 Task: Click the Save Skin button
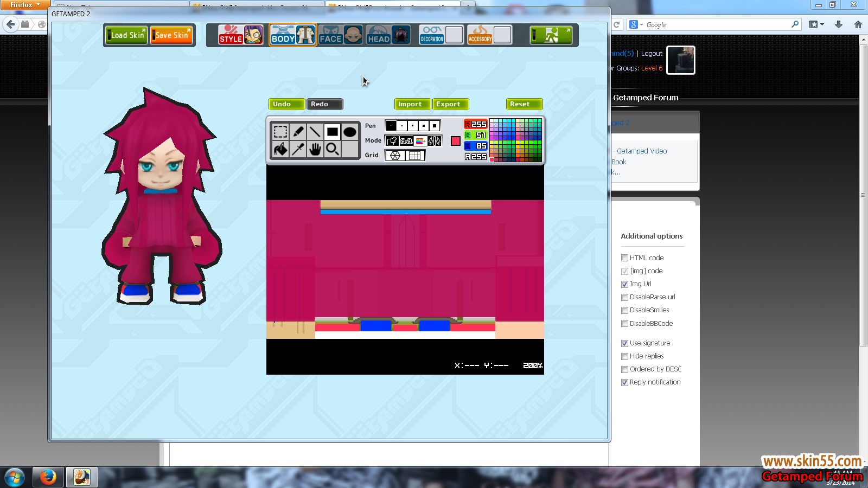click(171, 35)
